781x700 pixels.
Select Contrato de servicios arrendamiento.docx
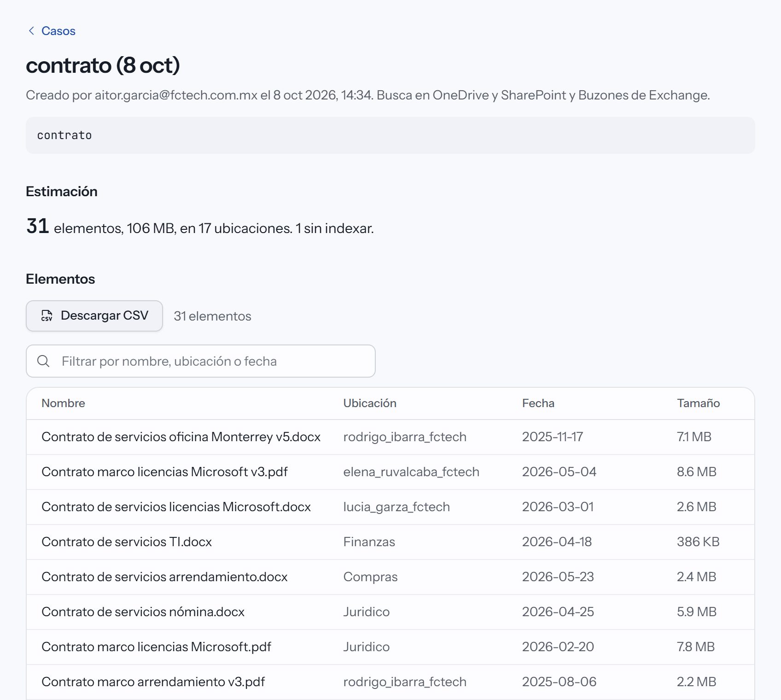(164, 577)
